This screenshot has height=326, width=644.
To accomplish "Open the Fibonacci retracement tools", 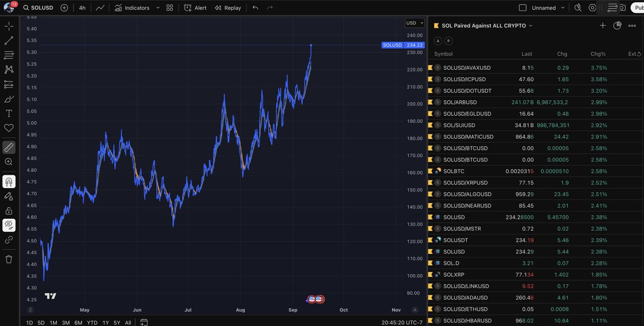I will point(9,55).
